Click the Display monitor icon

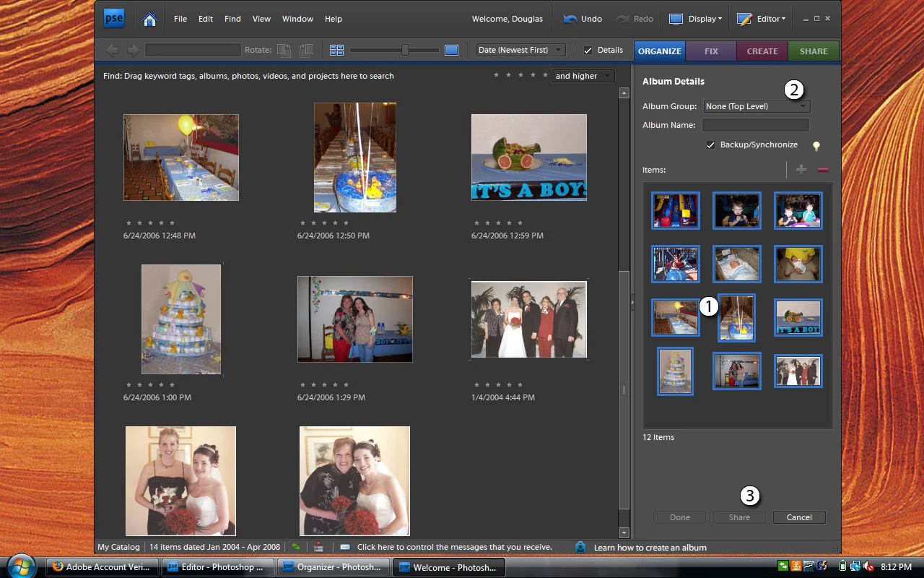click(676, 19)
